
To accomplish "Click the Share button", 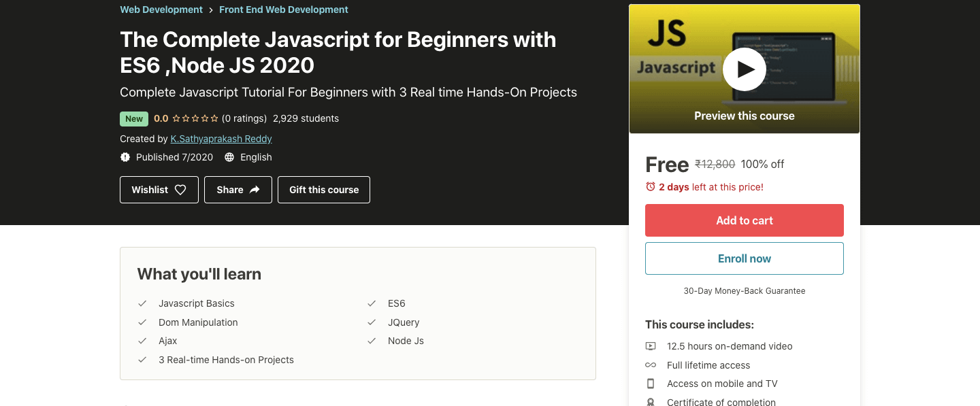I will 238,190.
